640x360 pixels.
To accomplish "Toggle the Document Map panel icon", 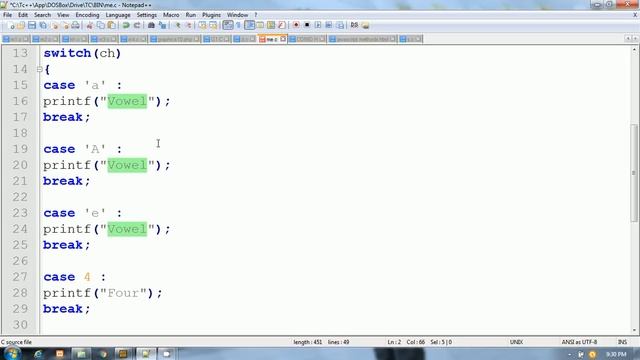I will pos(271,25).
